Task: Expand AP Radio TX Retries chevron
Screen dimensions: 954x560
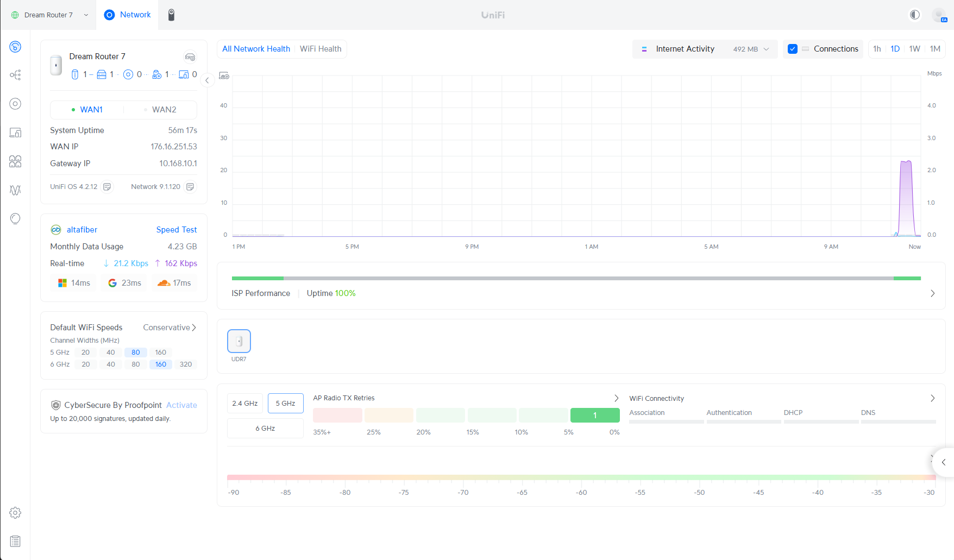Action: click(x=616, y=398)
